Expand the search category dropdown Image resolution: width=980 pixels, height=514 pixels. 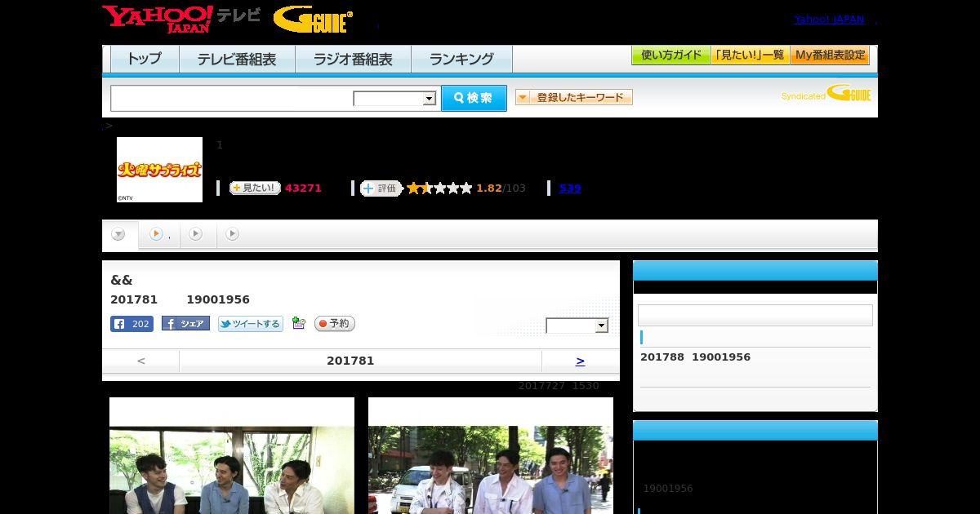394,99
